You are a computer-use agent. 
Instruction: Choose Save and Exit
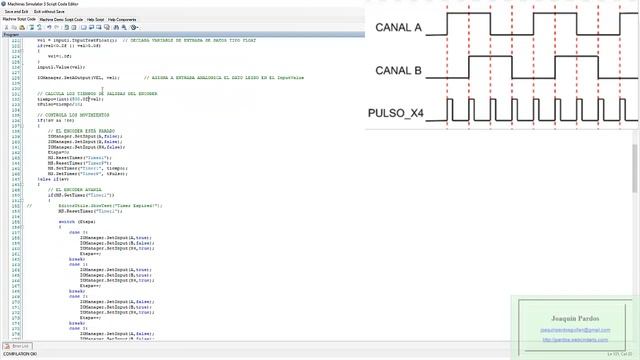click(x=16, y=11)
